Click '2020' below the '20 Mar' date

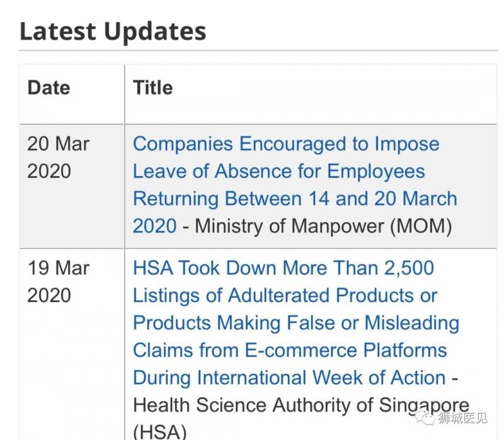49,171
